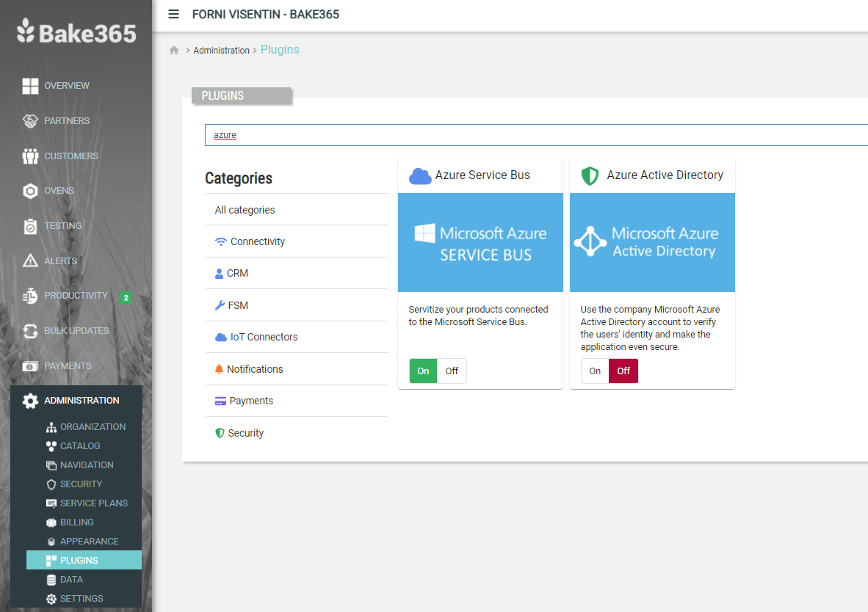Image resolution: width=868 pixels, height=612 pixels.
Task: Click the Ovens hexagon icon
Action: 30,191
